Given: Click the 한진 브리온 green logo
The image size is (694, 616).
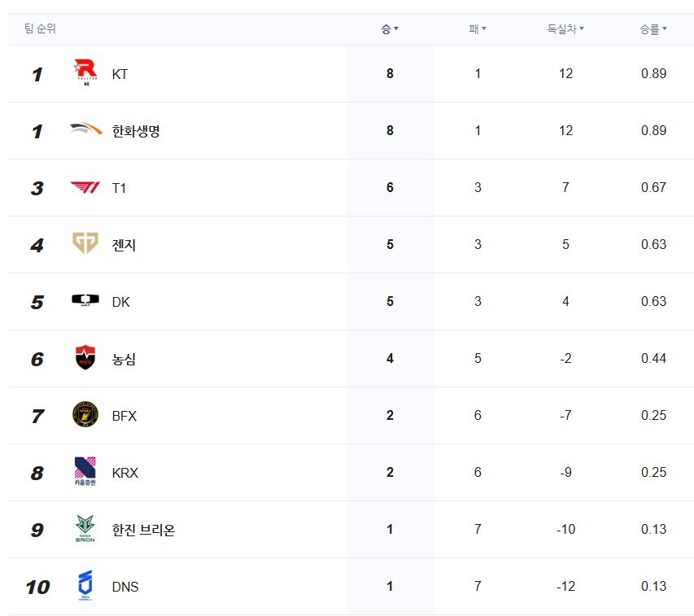Looking at the screenshot, I should [x=85, y=528].
